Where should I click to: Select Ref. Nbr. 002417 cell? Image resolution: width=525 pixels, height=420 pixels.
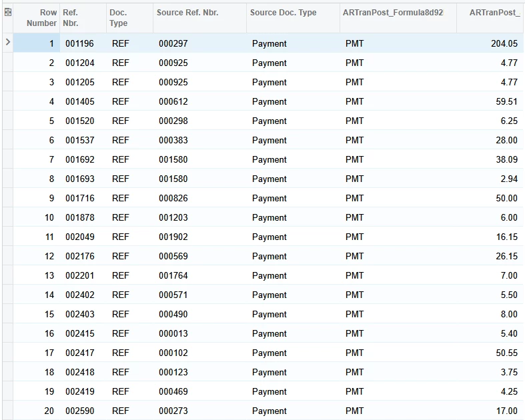pos(83,353)
